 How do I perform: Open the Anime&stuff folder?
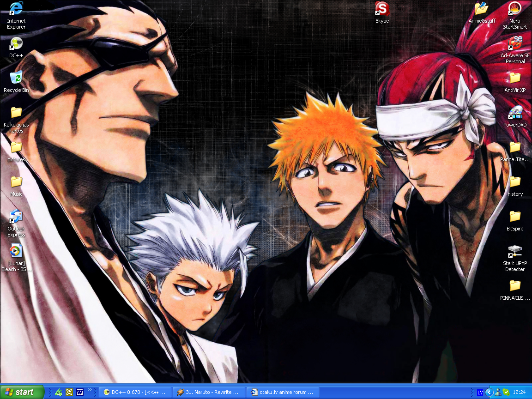tap(482, 12)
